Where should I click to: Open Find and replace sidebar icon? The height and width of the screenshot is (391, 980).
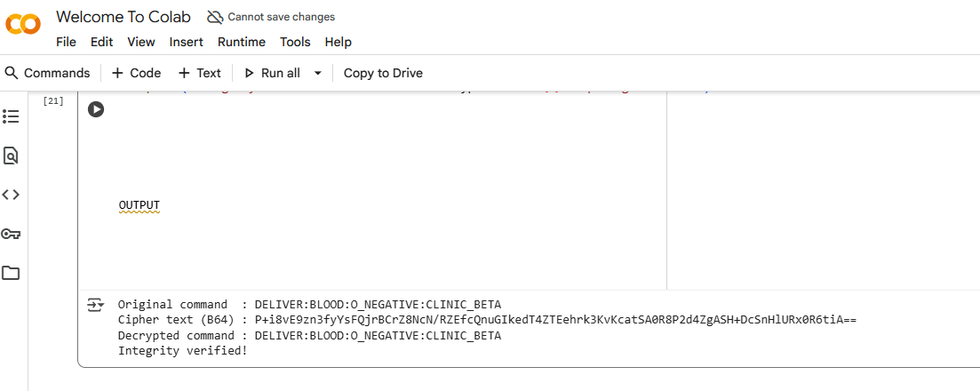11,156
